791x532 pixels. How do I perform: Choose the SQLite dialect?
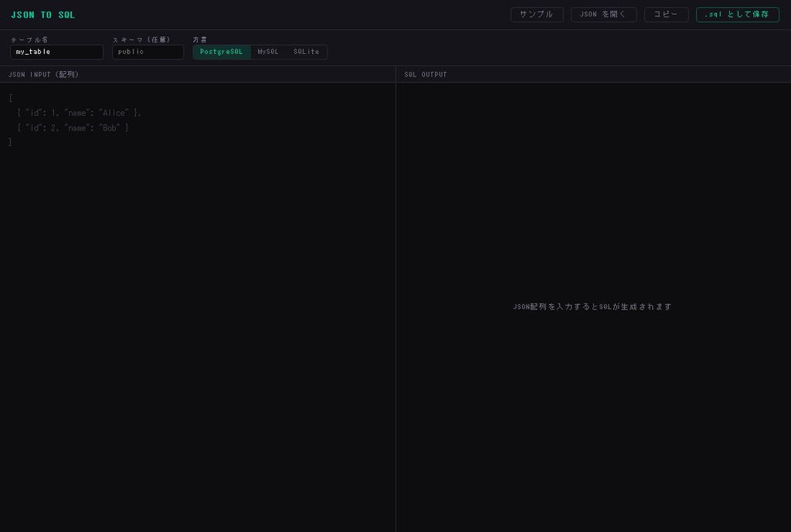[x=306, y=52]
